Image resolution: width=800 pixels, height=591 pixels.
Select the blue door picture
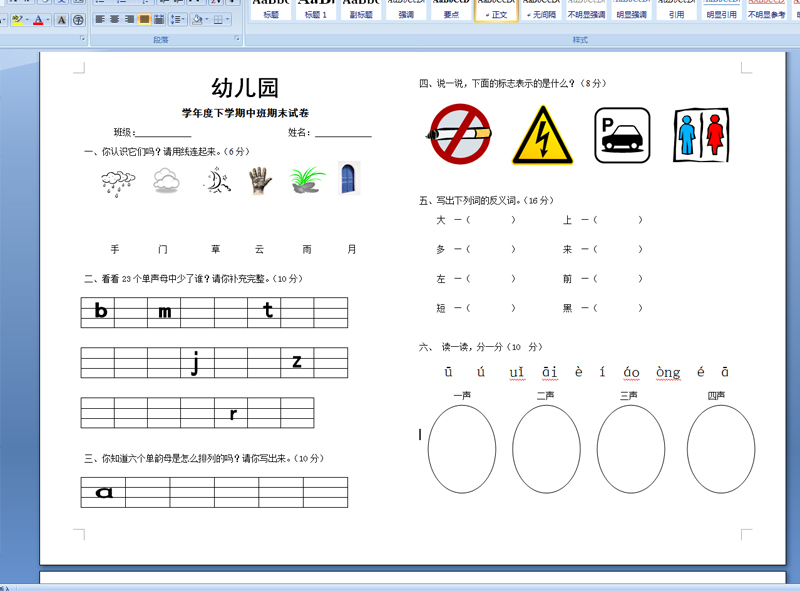coord(349,178)
